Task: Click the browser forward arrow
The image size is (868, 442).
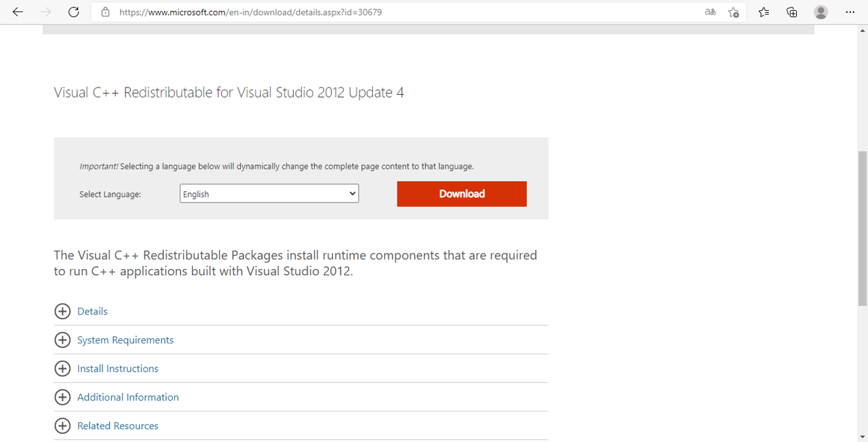Action: click(x=45, y=12)
